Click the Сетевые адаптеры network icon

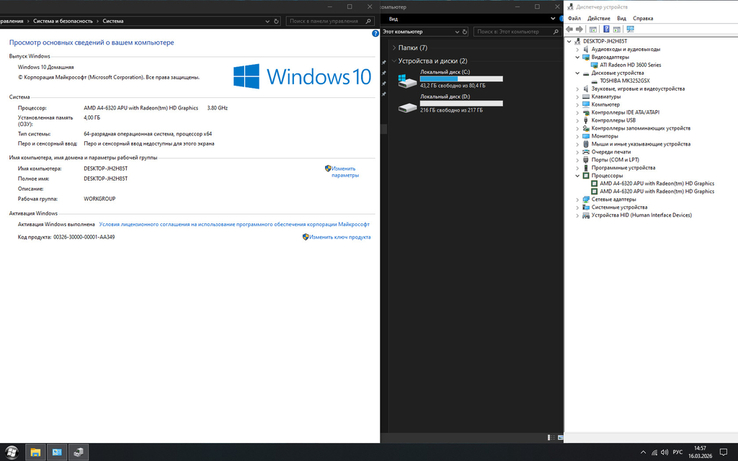(586, 199)
